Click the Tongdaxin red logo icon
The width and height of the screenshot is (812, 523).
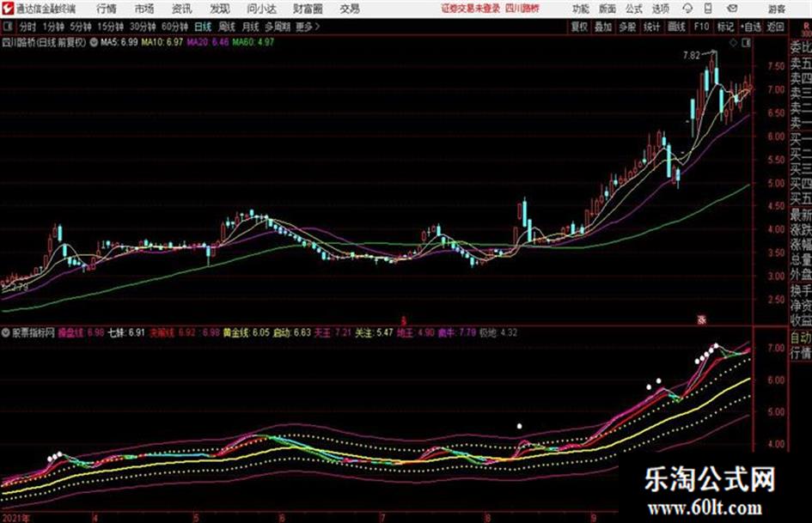(8, 9)
